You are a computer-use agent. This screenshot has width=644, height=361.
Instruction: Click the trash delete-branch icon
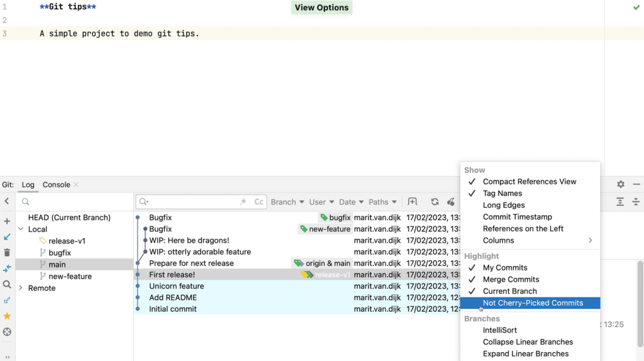click(x=7, y=253)
